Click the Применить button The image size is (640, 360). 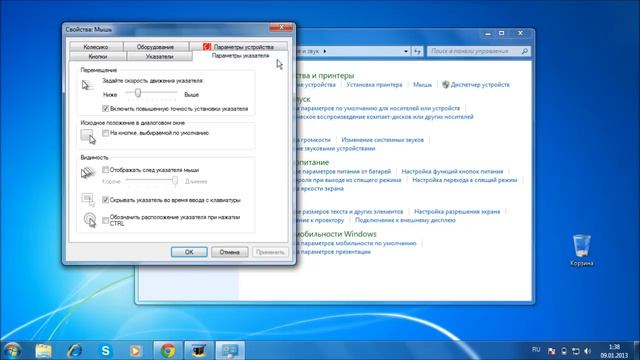click(x=270, y=252)
